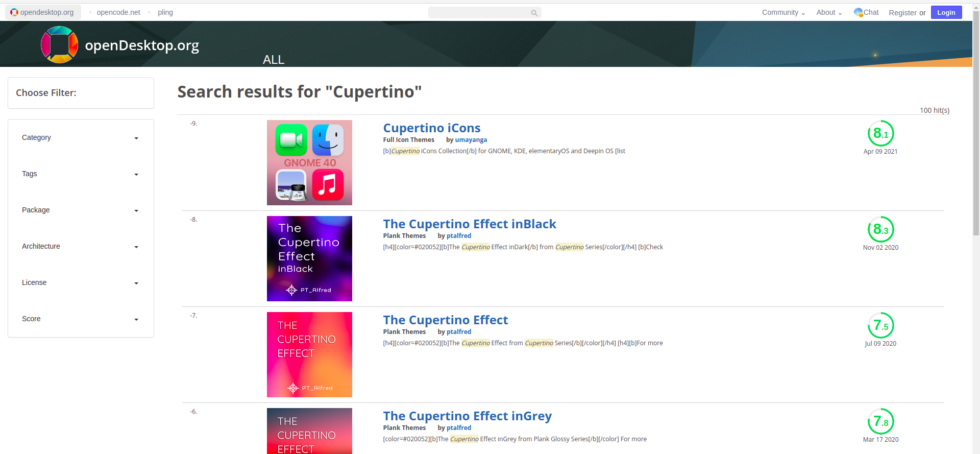Open The Cupertino Effect inGrey thumbnail

[x=309, y=431]
